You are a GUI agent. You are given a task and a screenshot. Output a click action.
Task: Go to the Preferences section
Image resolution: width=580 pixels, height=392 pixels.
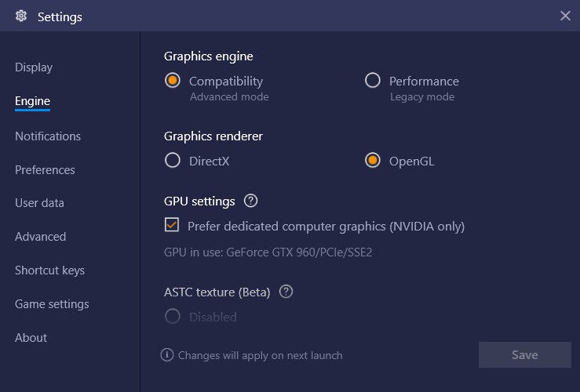coord(45,170)
